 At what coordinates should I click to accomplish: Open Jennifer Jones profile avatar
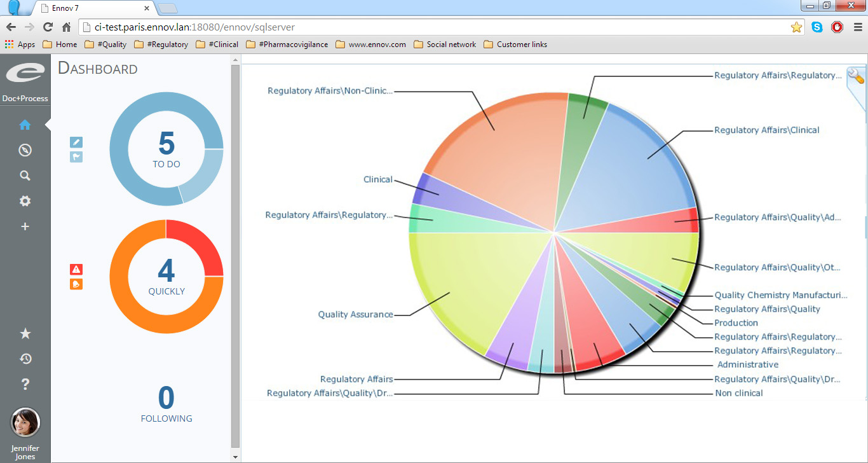point(25,423)
